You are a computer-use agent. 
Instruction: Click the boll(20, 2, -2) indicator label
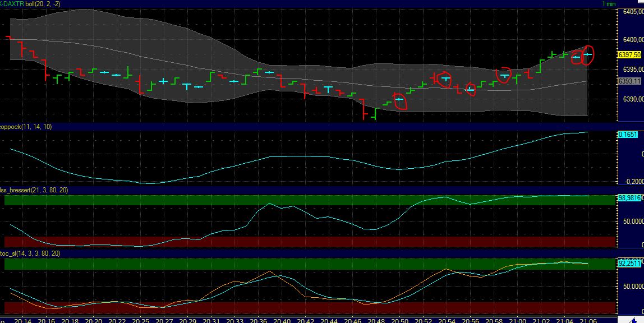(x=42, y=3)
